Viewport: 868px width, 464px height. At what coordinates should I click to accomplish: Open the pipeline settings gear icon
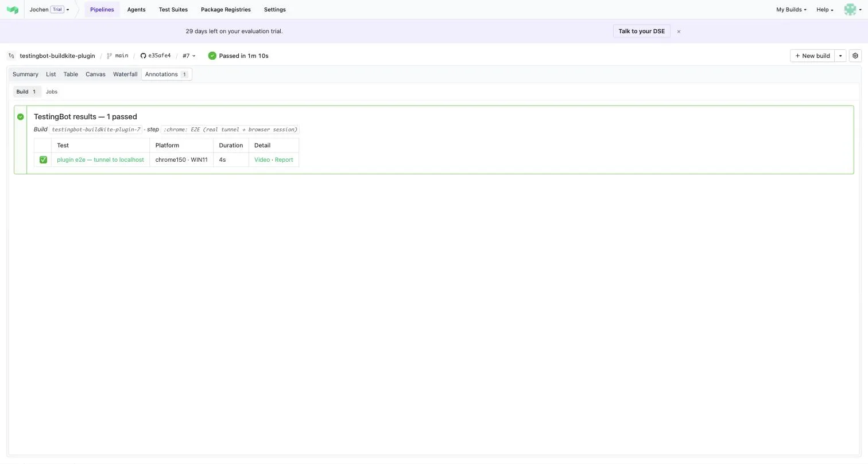tap(855, 56)
